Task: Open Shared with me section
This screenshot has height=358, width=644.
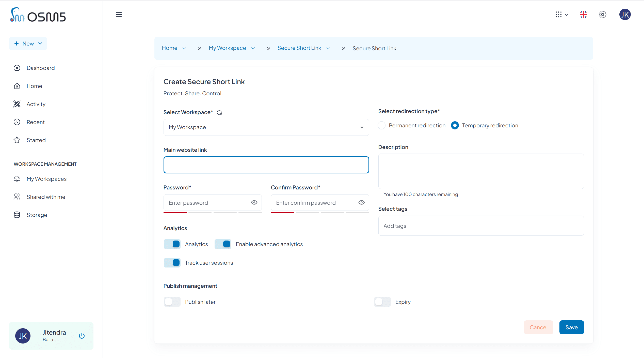Action: (x=46, y=197)
